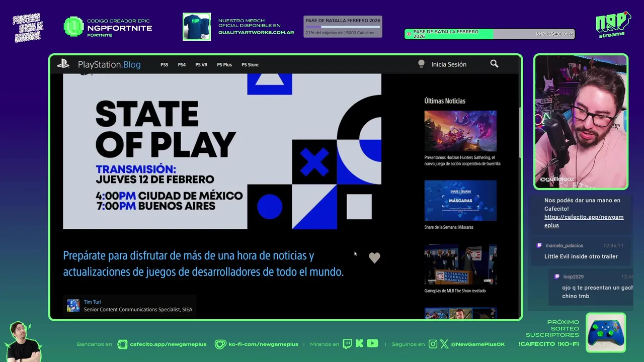
Task: Click the Cafecito cup icon in footer
Action: click(122, 344)
